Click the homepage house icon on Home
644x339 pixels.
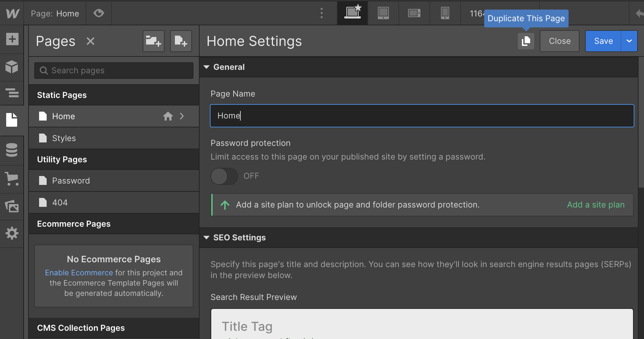168,116
